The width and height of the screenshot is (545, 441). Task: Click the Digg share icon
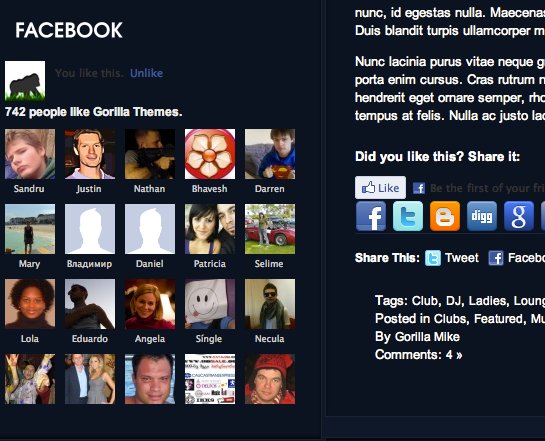click(482, 216)
